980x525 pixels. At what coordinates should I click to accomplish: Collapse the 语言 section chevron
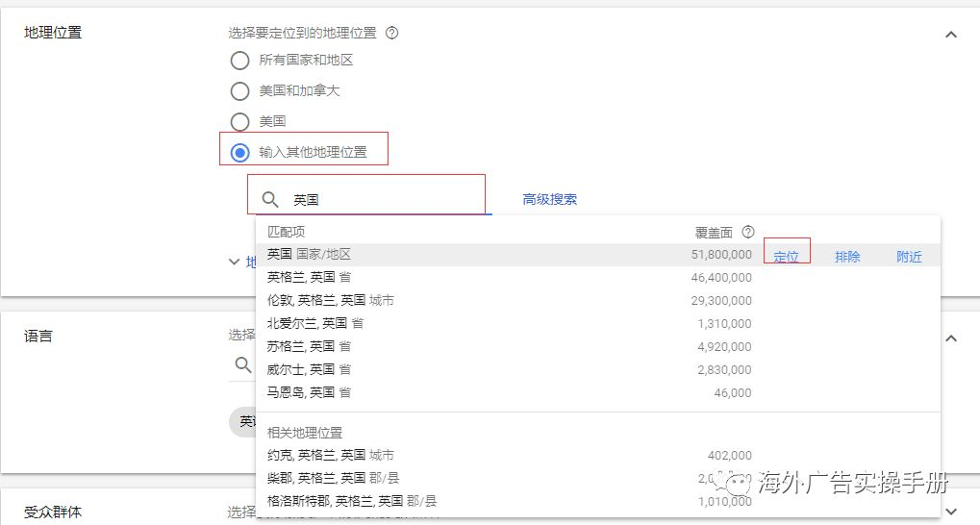[950, 338]
